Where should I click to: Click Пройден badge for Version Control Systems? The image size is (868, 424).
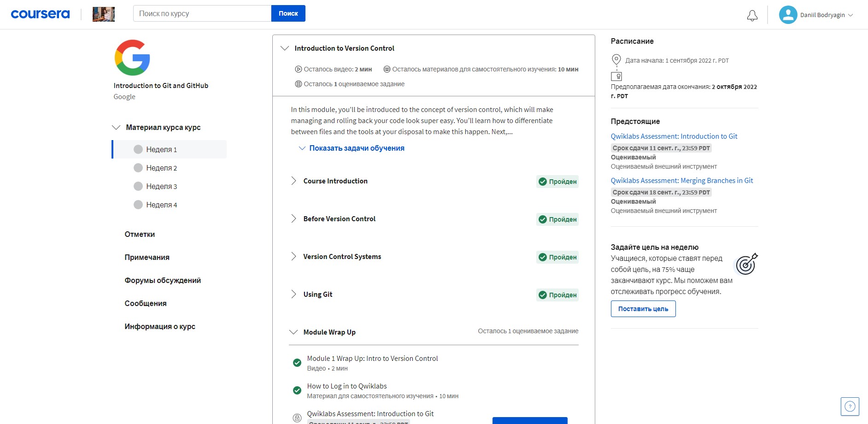click(557, 257)
